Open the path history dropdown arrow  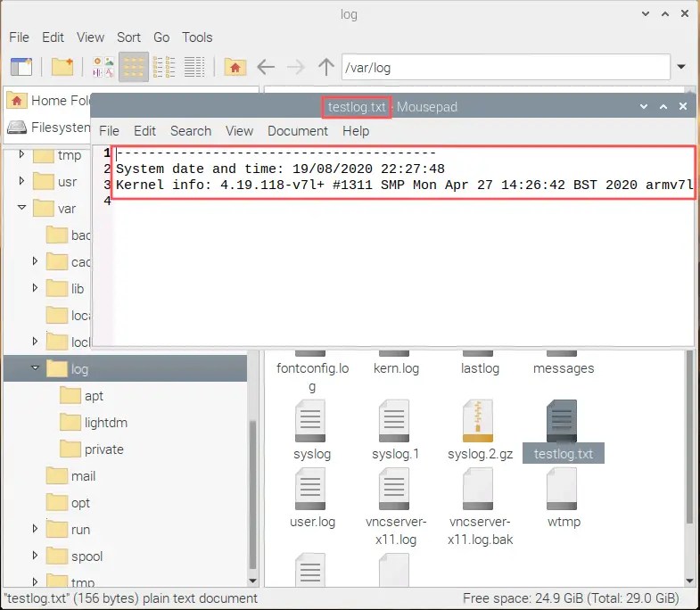[x=681, y=67]
